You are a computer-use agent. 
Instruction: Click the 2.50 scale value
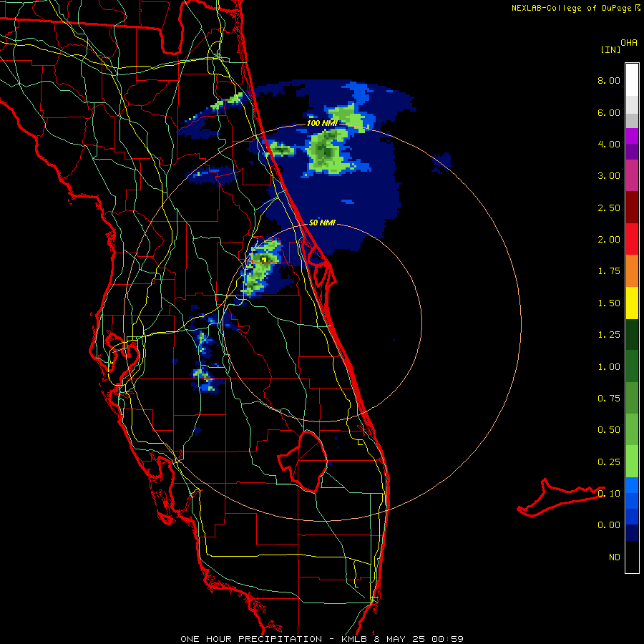609,208
